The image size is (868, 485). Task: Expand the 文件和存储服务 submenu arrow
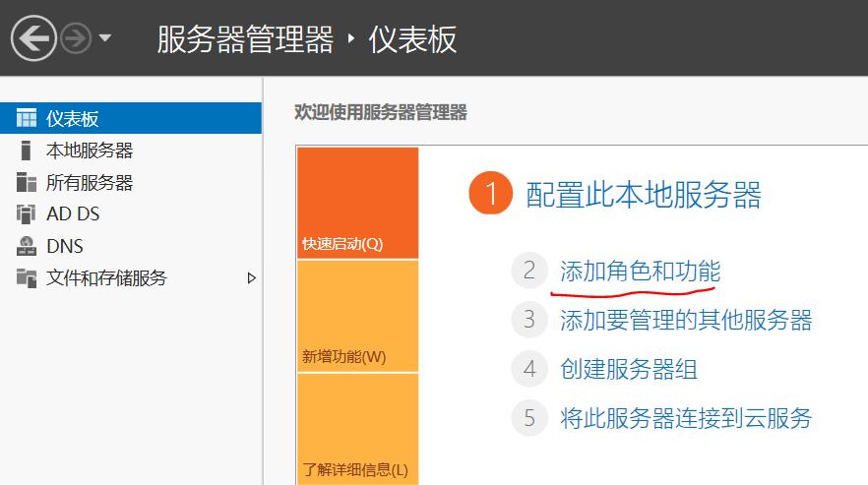(251, 278)
